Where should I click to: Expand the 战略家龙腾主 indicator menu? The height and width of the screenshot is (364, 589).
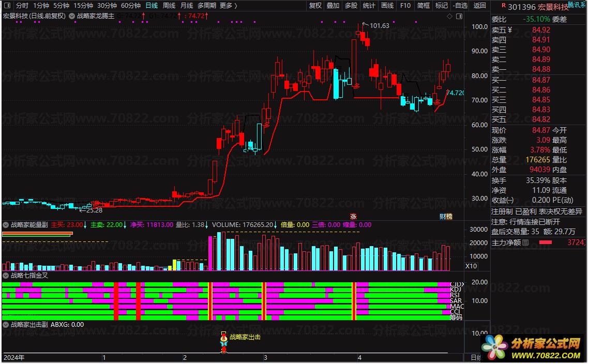point(72,16)
